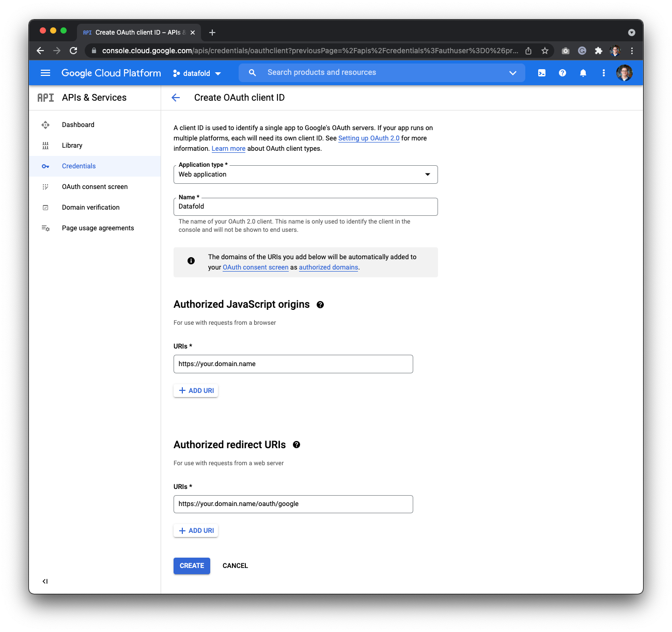Collapse the sidebar navigation panel
The image size is (672, 632).
pyautogui.click(x=45, y=581)
